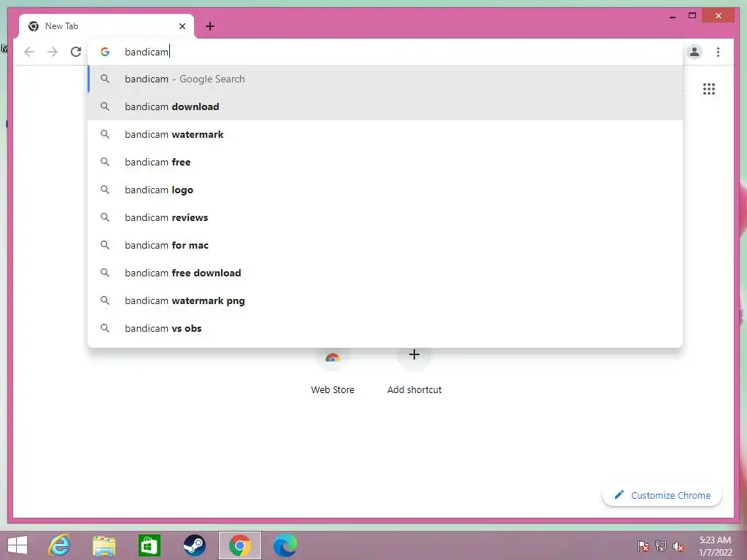The width and height of the screenshot is (747, 560).
Task: Launch Internet Explorer from the taskbar
Action: click(60, 545)
